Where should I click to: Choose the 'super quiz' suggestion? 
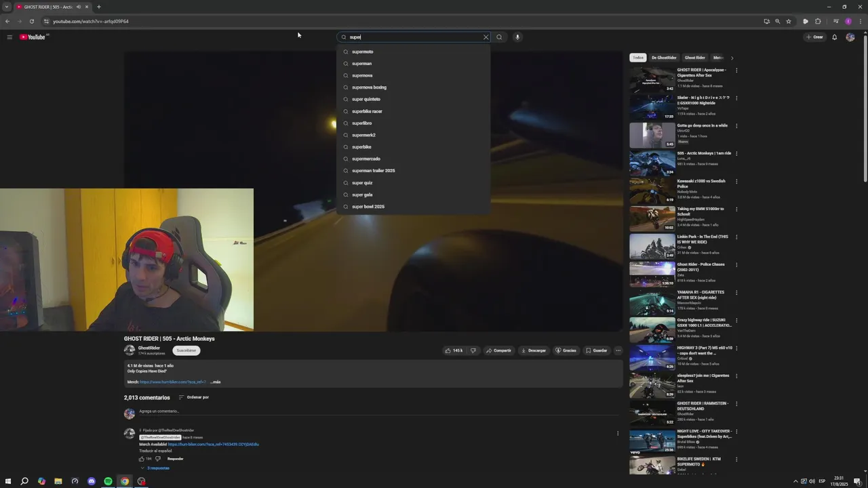click(x=414, y=183)
